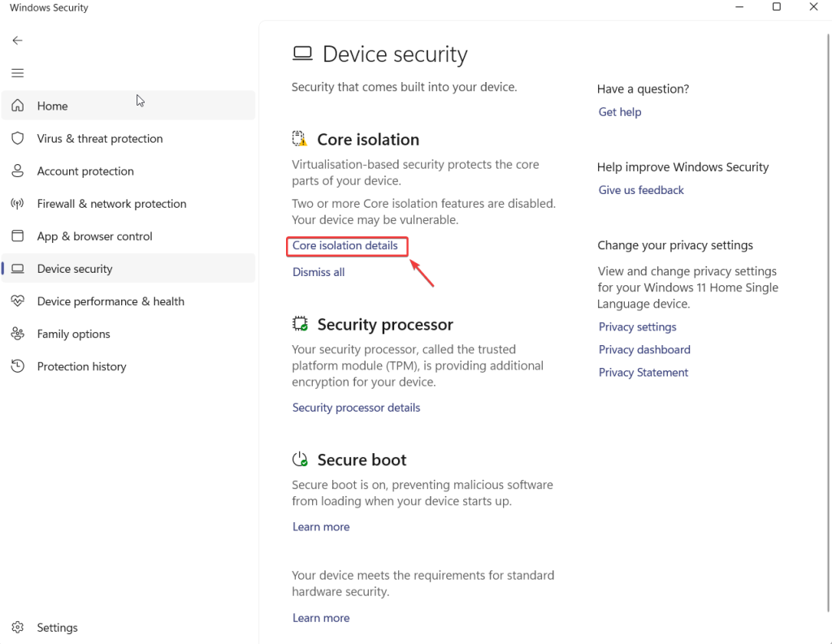Image resolution: width=832 pixels, height=644 pixels.
Task: Open Privacy dashboard link
Action: point(644,350)
